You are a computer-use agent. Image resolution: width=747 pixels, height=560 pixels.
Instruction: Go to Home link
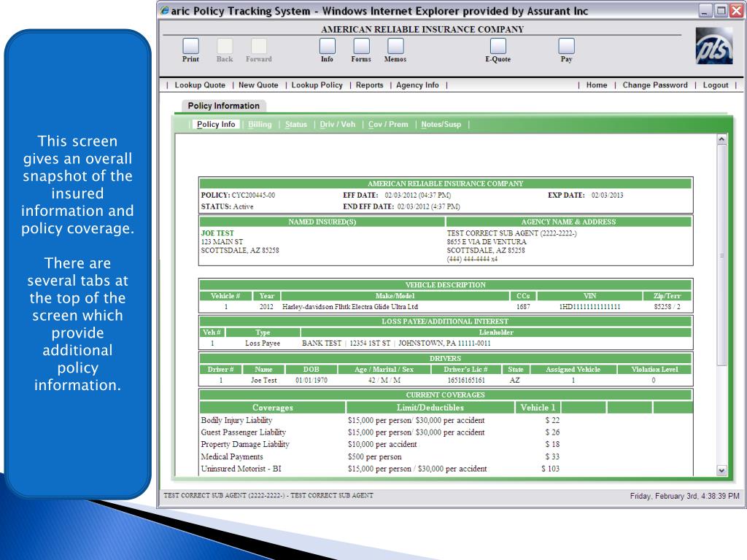click(x=597, y=85)
